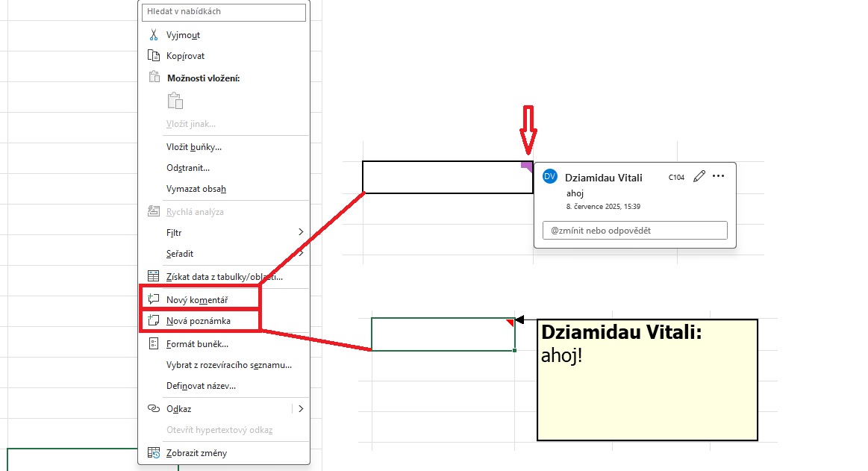Click the Zobrazit změny icon
Viewport: 868px width, 471px height.
(154, 452)
